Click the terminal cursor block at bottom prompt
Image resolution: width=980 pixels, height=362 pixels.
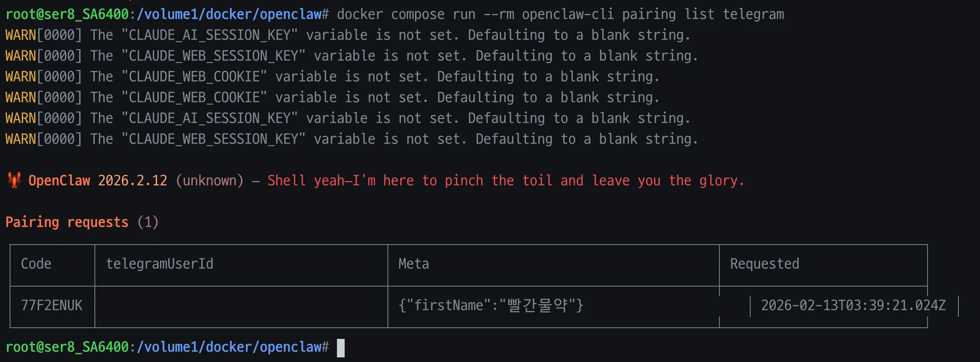tap(340, 348)
